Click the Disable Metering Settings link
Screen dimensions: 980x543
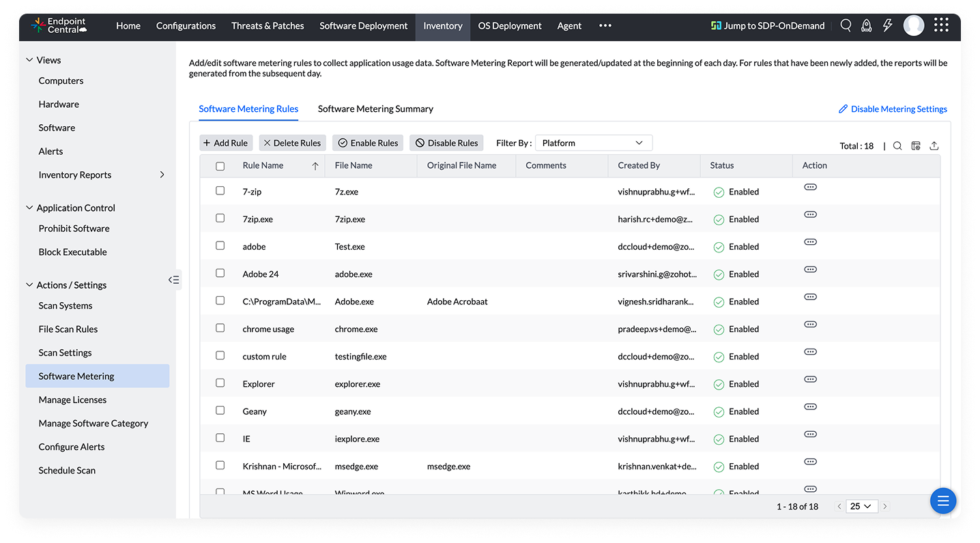893,109
